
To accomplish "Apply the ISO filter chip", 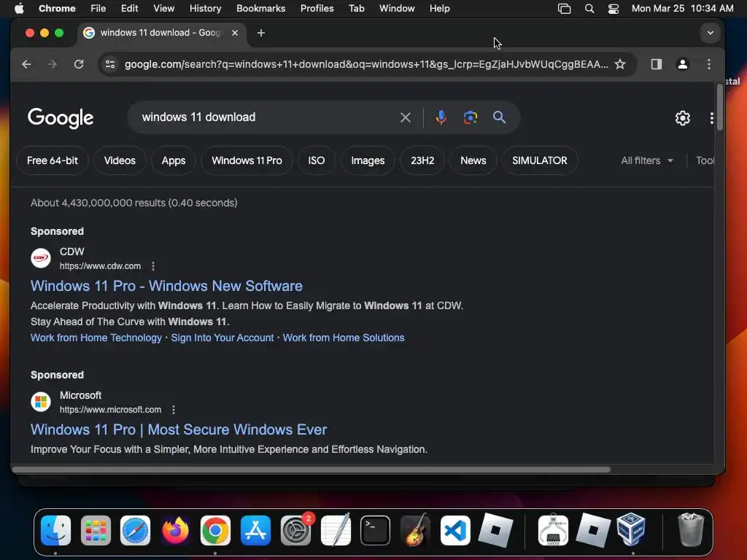I will (317, 160).
